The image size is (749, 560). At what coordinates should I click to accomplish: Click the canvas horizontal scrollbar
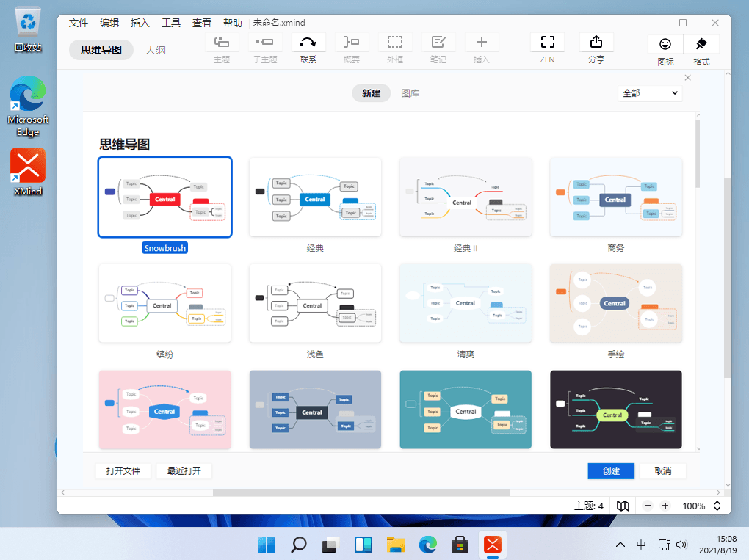click(x=361, y=492)
